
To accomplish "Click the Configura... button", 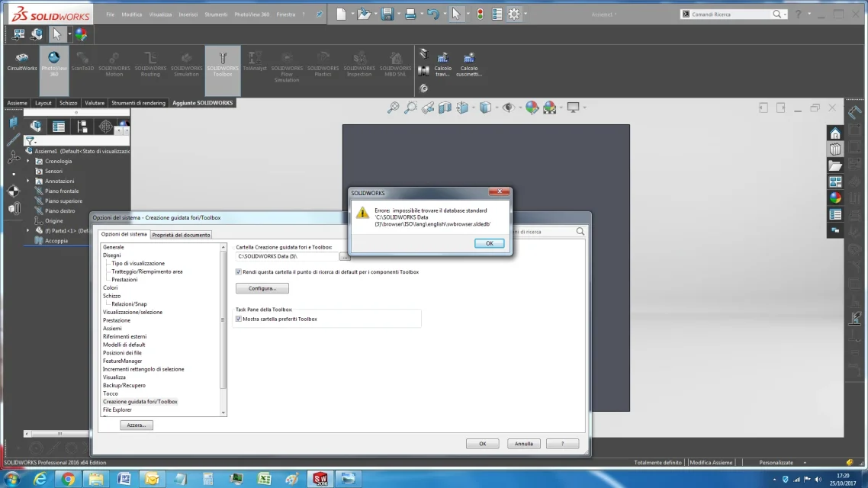I will (x=262, y=288).
